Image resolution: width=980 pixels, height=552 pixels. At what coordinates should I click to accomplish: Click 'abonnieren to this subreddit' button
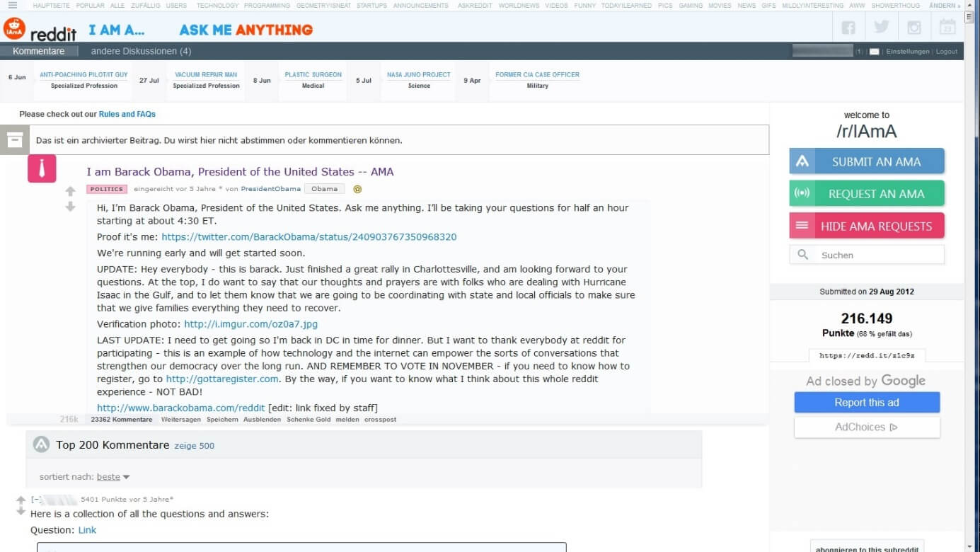coord(867,548)
